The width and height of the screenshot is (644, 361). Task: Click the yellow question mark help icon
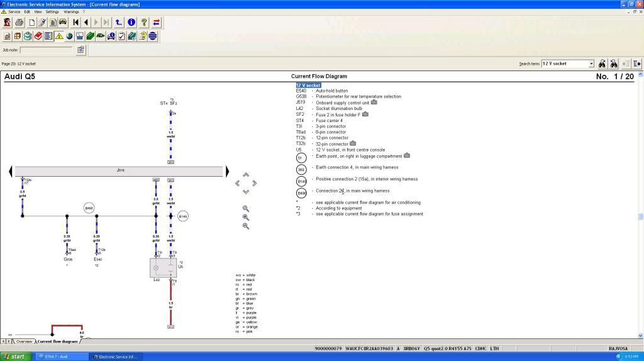(x=144, y=23)
